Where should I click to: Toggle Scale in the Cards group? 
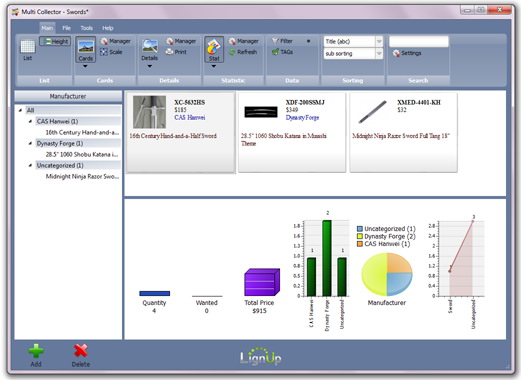[x=111, y=52]
